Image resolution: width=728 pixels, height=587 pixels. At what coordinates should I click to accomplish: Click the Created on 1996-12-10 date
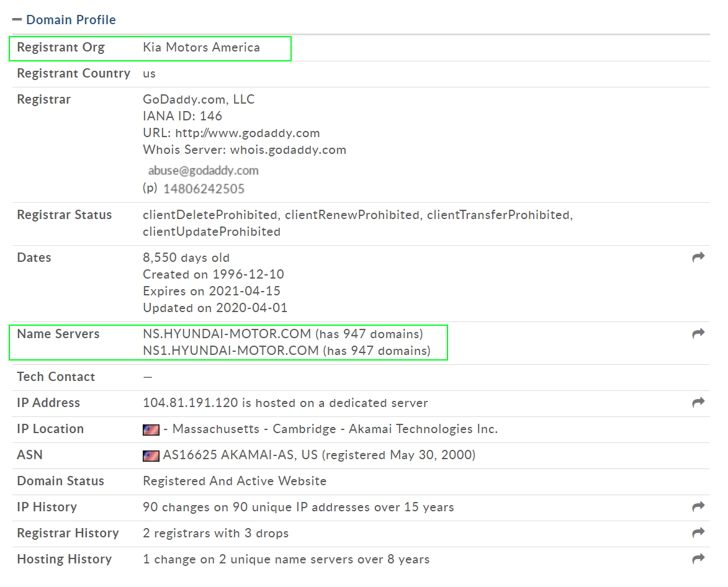(x=213, y=274)
